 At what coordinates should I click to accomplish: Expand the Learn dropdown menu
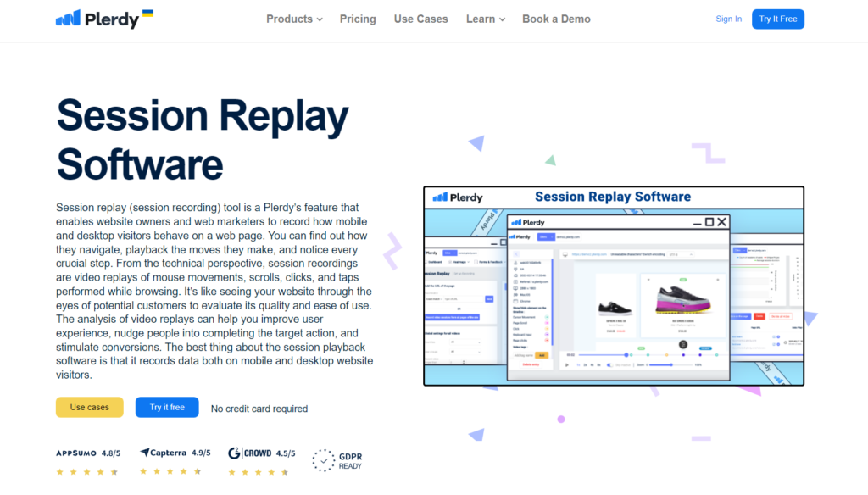coord(486,19)
